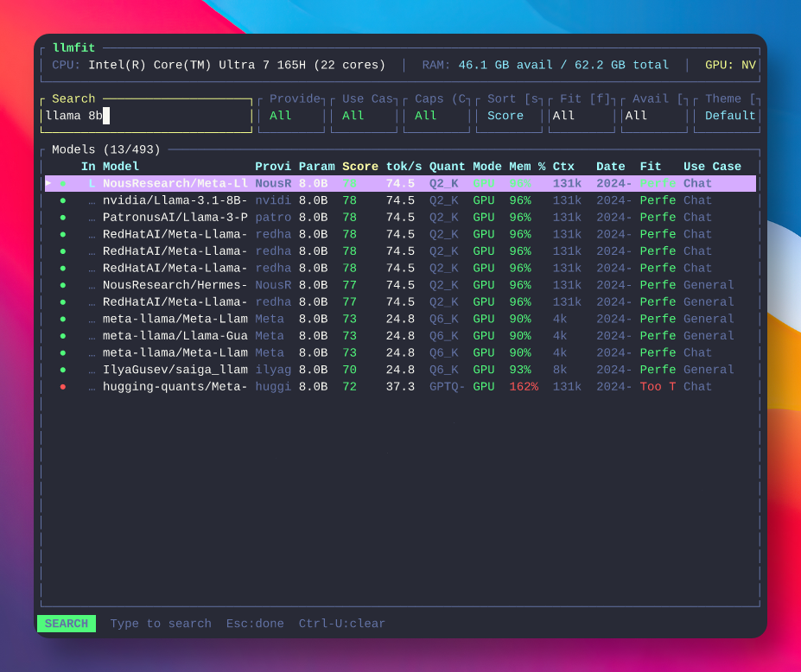Select the NousResearch/Hermes- model row

(400, 285)
